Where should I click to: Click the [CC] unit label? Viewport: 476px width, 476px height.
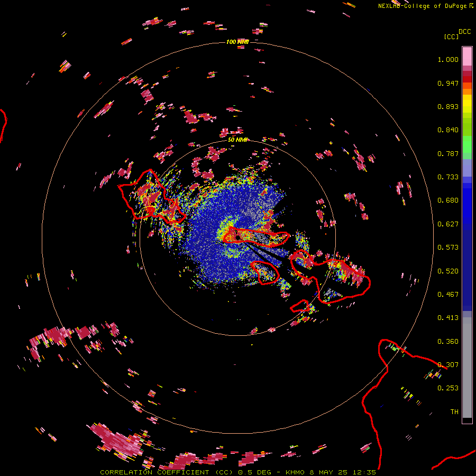[x=451, y=36]
